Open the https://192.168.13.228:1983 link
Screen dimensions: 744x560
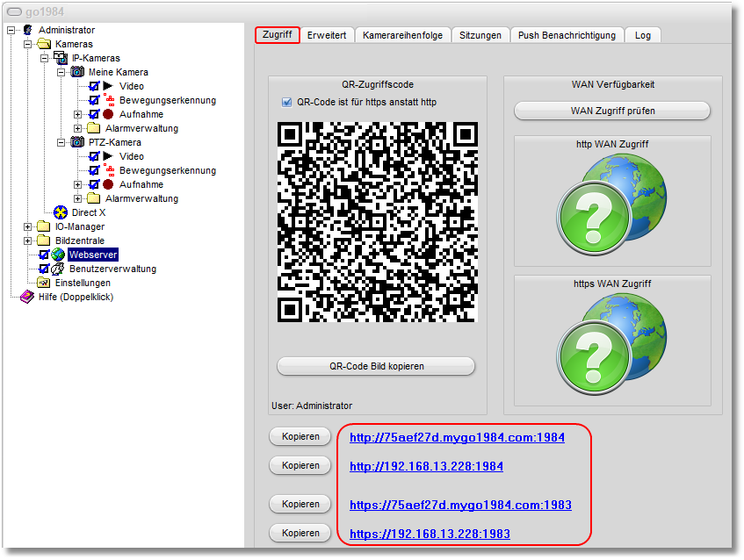[430, 534]
